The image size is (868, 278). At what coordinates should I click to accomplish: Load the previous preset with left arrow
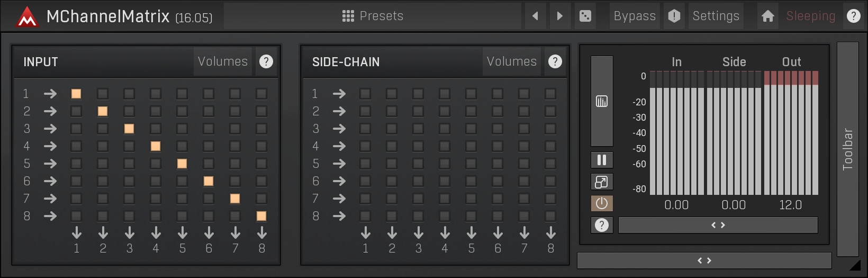click(535, 16)
